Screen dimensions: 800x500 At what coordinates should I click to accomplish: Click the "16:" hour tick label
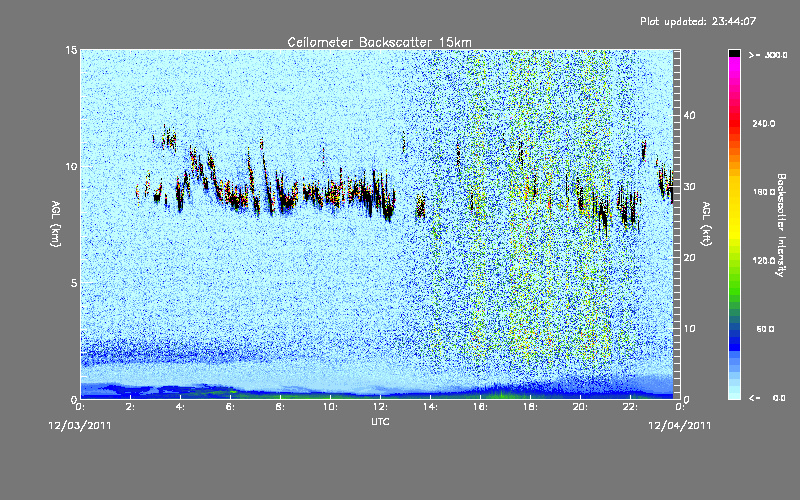pos(480,407)
